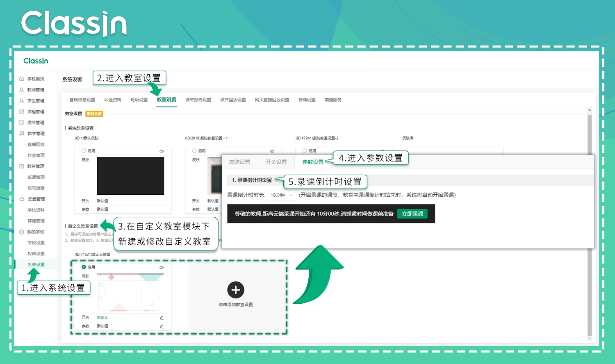Open 学校设置 in sidebar
The width and height of the screenshot is (615, 364).
[36, 243]
